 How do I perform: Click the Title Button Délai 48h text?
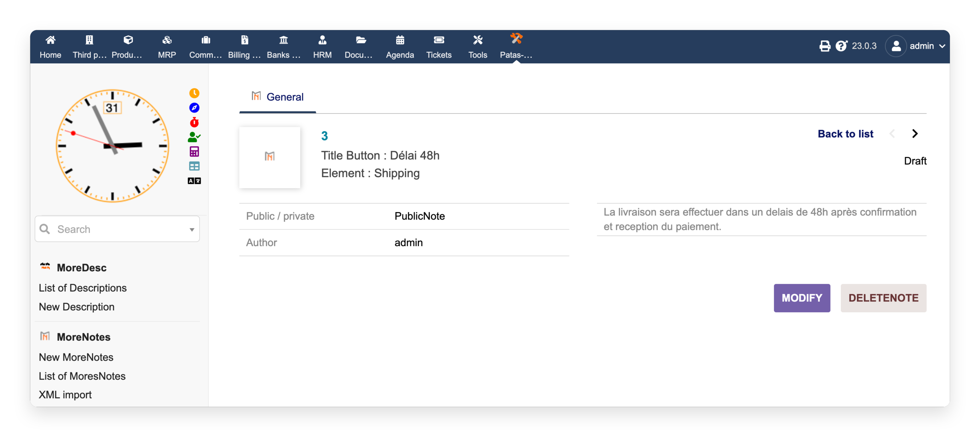tap(380, 155)
